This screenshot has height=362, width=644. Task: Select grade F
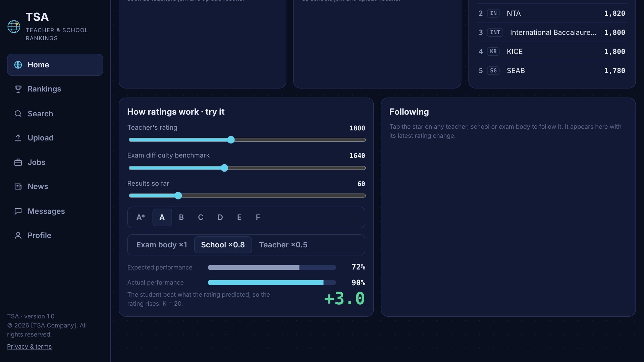tap(258, 217)
